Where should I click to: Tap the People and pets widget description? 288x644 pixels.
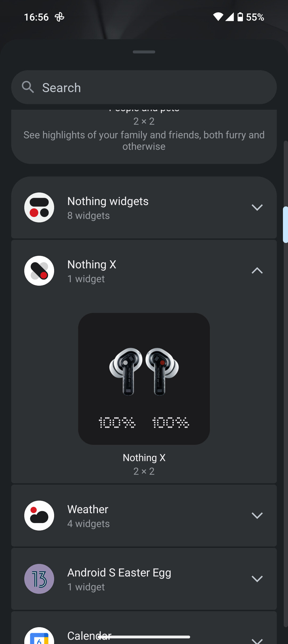pyautogui.click(x=144, y=141)
